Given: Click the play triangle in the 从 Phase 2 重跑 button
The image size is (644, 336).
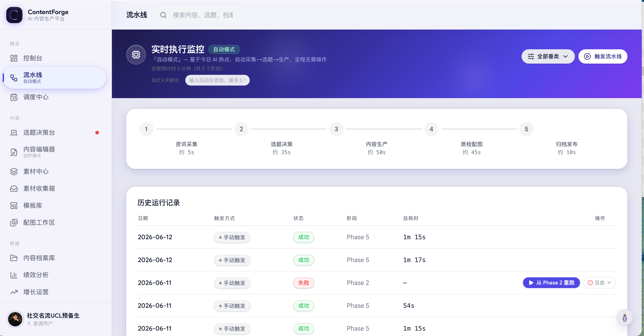Looking at the screenshot, I should [531, 283].
